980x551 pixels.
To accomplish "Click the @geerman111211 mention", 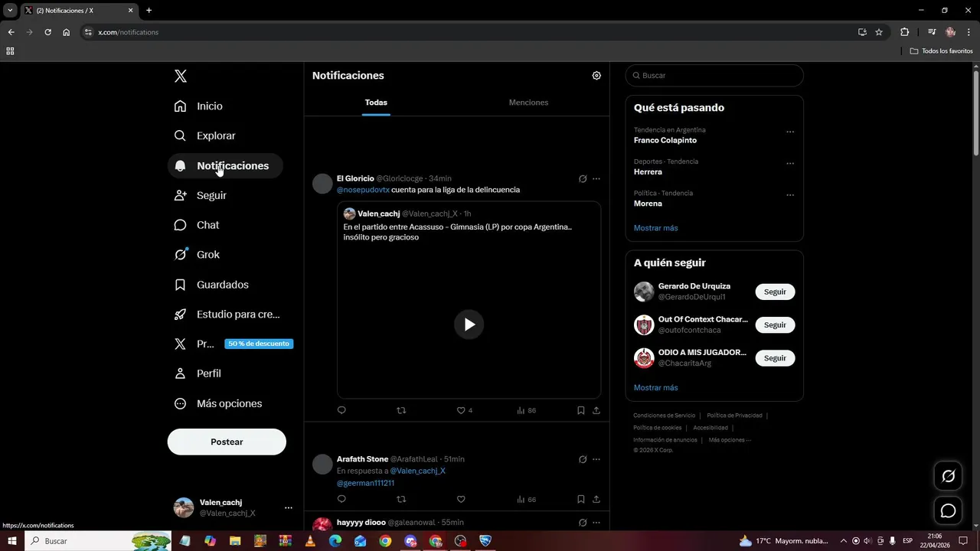I will point(365,483).
